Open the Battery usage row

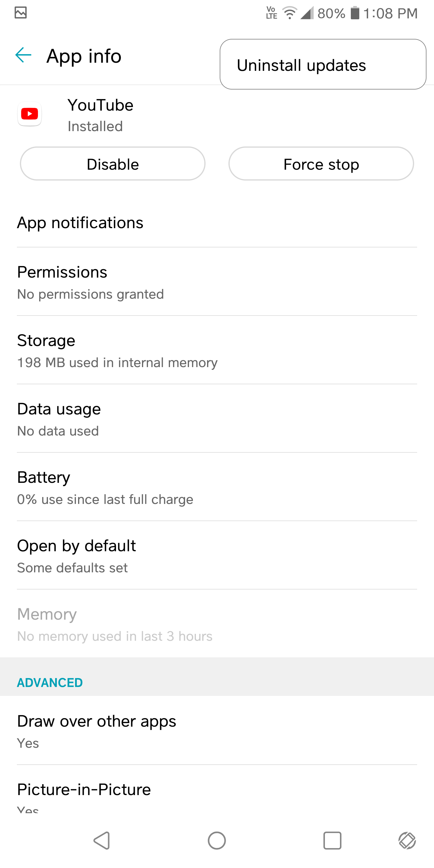217,487
